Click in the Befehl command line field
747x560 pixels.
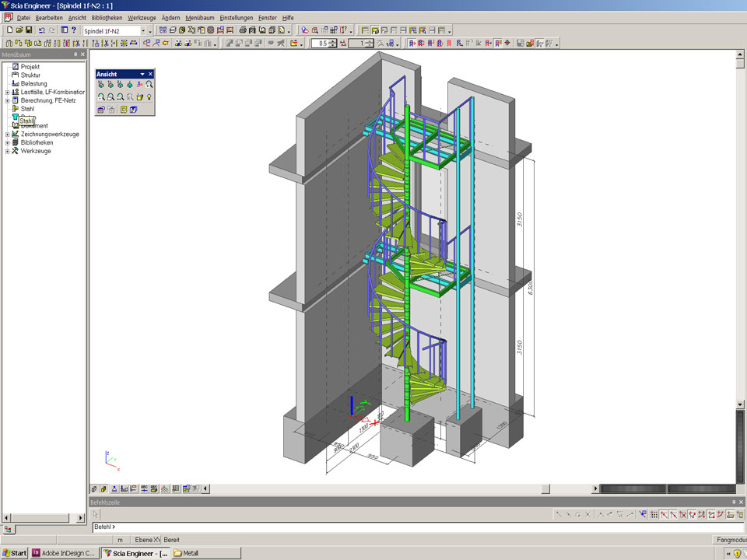point(389,527)
